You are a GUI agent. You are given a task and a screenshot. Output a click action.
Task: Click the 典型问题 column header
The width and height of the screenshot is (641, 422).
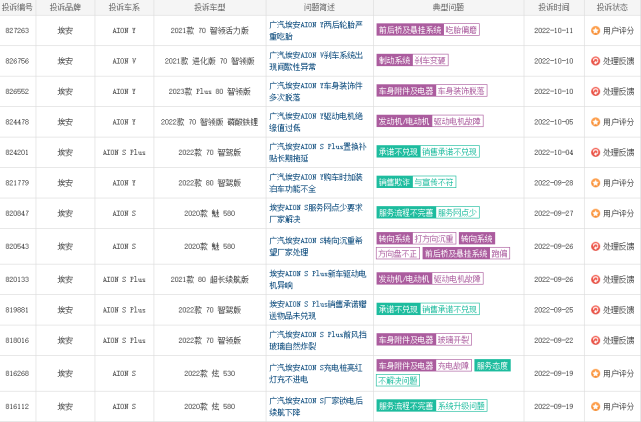[448, 7]
